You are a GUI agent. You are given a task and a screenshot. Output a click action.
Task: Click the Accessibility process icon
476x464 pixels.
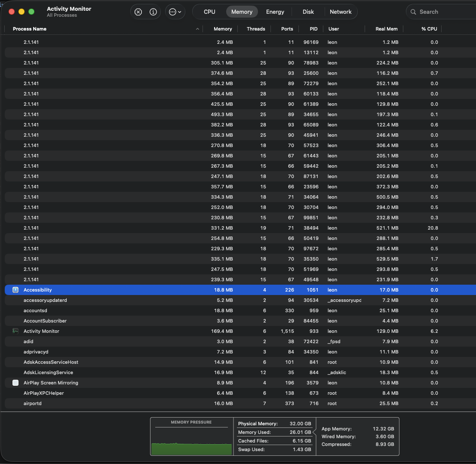coord(15,290)
